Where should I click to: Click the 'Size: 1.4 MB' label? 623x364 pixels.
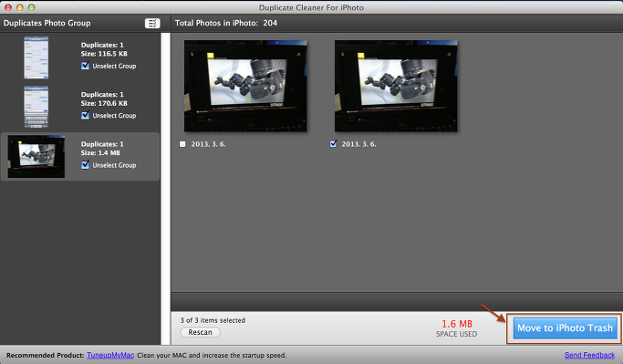(100, 153)
